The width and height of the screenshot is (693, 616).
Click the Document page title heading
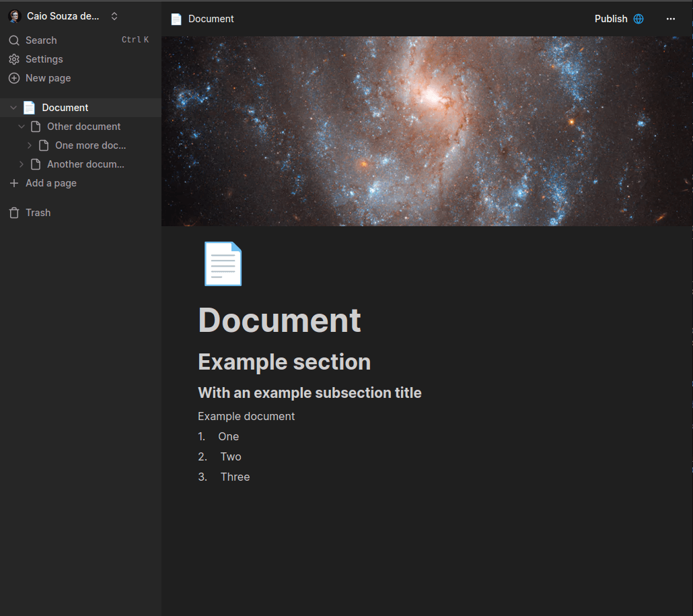(x=279, y=320)
